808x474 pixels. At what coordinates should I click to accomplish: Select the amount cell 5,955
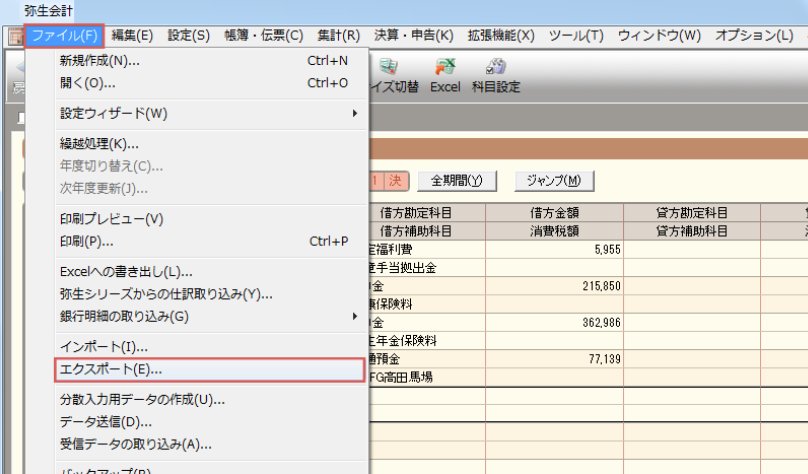click(x=554, y=250)
